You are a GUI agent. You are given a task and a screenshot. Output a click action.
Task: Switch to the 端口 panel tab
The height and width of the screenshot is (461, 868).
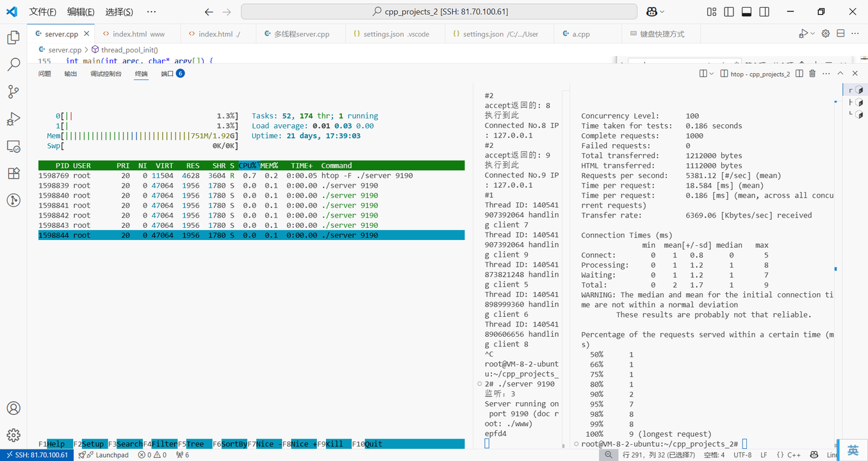pyautogui.click(x=172, y=74)
